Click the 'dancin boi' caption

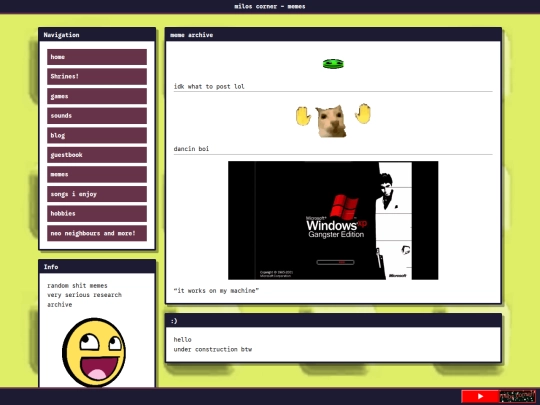pos(191,149)
